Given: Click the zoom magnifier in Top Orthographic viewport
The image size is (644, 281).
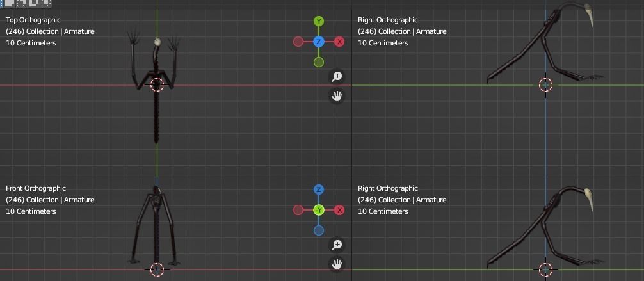Looking at the screenshot, I should 337,76.
